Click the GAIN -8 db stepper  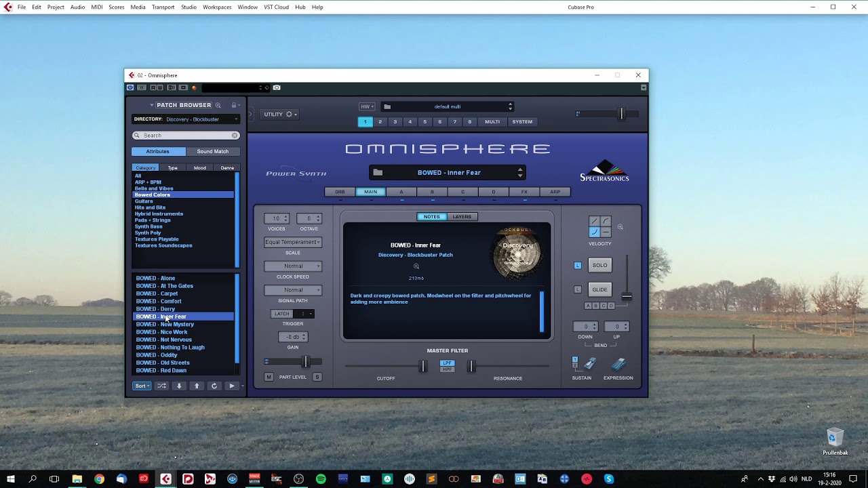(x=293, y=337)
